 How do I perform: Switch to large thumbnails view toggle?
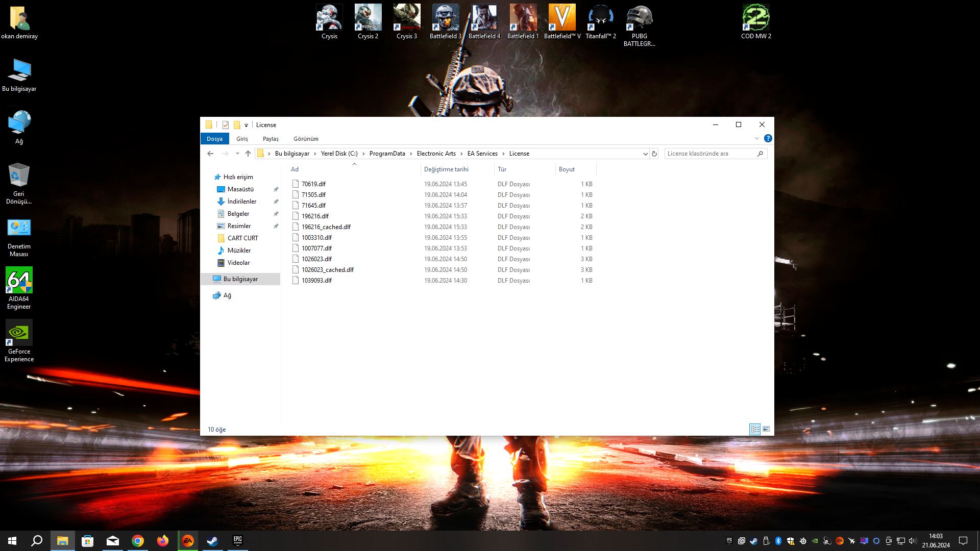point(766,429)
